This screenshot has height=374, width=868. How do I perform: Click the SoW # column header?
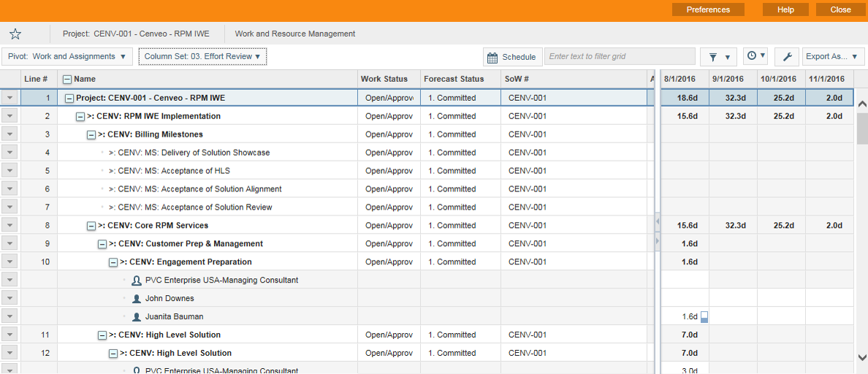(574, 79)
